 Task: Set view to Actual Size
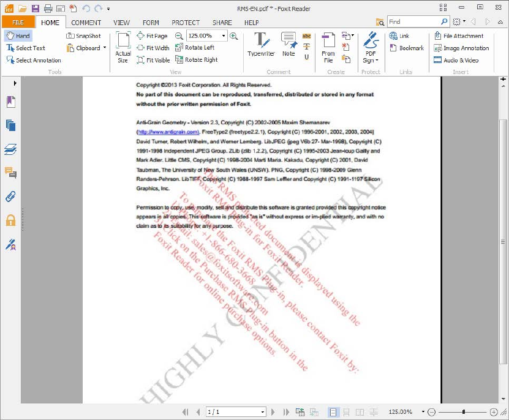123,47
